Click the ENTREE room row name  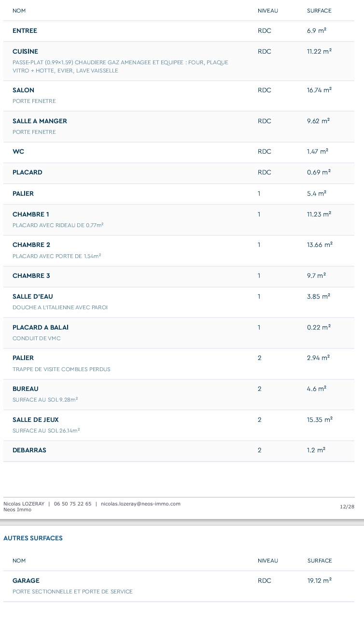[x=25, y=31]
